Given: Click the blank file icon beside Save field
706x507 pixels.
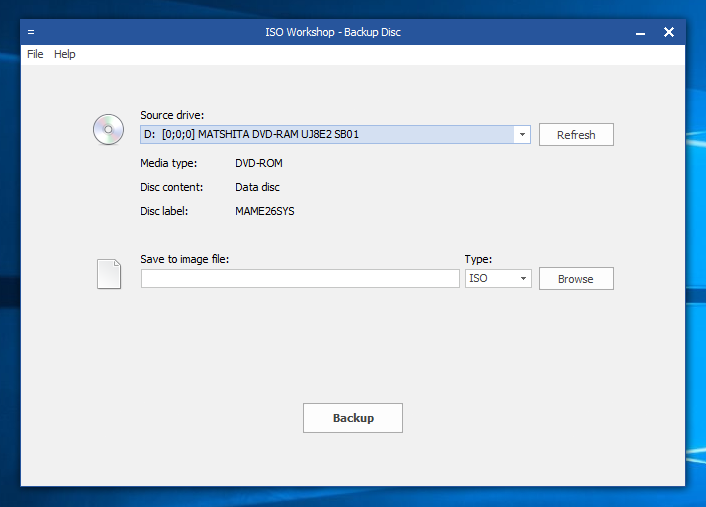Looking at the screenshot, I should pyautogui.click(x=109, y=274).
